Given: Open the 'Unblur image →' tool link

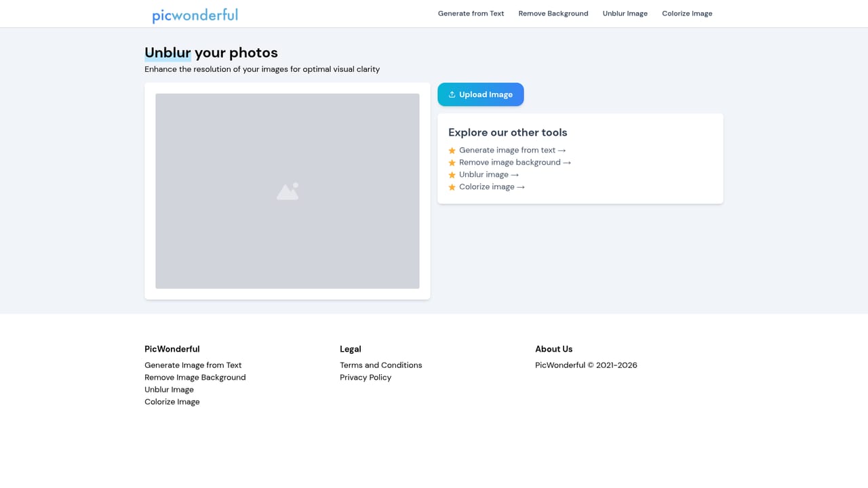Looking at the screenshot, I should click(489, 175).
